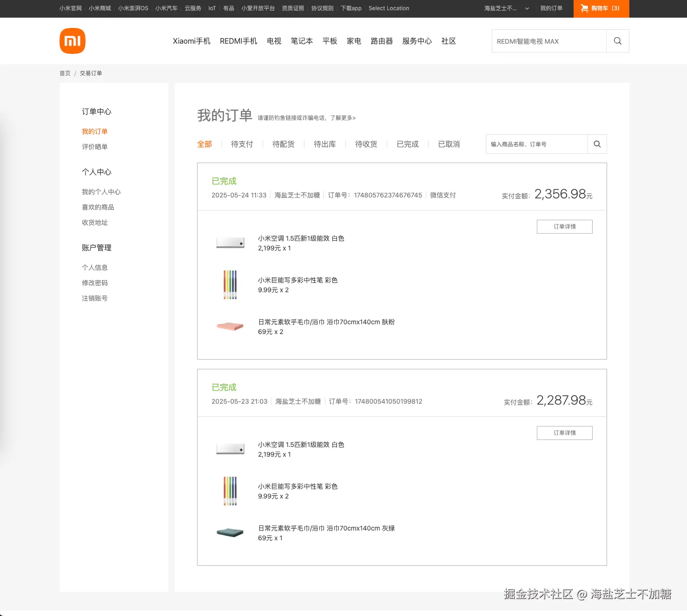Viewport: 687px width, 616px height.
Task: Open 小米澎湃OS top link
Action: click(x=133, y=8)
